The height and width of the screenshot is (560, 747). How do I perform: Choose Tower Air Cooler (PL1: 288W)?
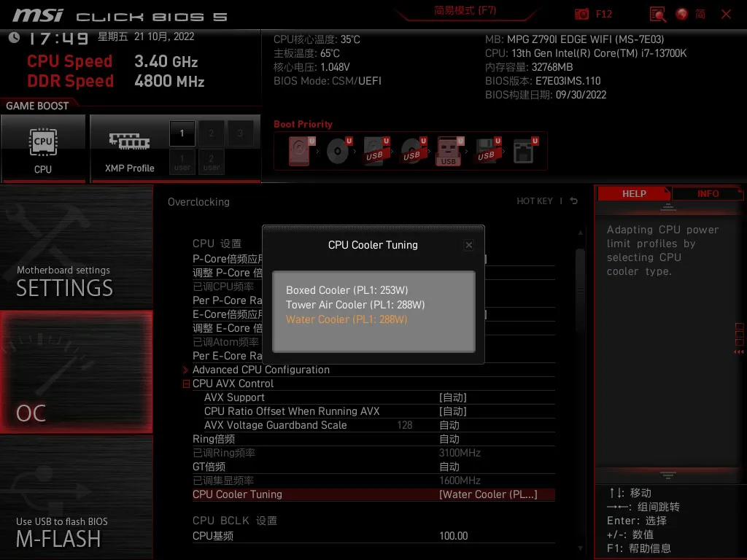click(355, 305)
